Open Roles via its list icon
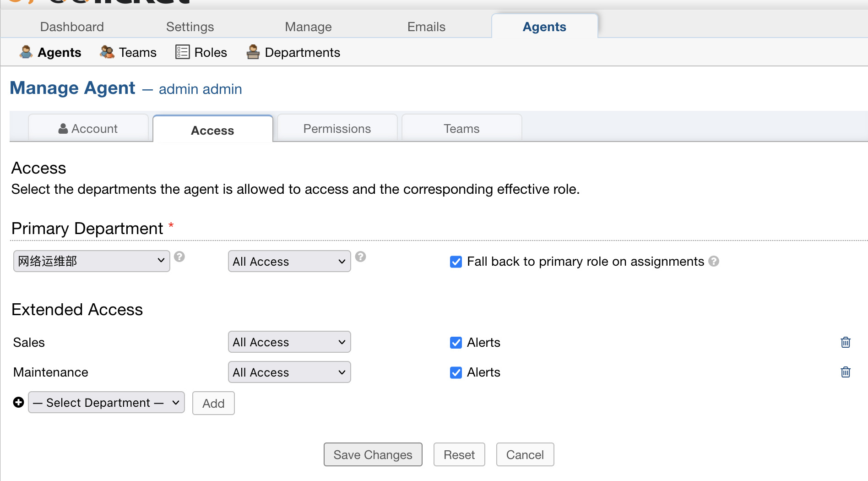868x481 pixels. (182, 52)
